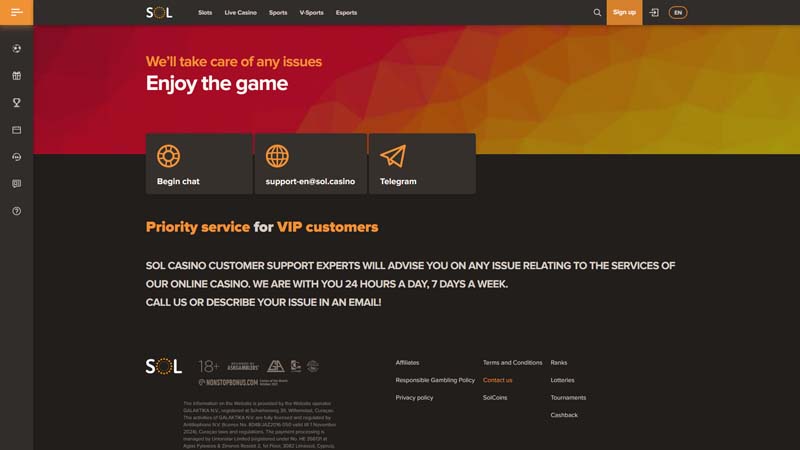Screen dimensions: 800x450
Task: Click the Begin chat card
Action: pyautogui.click(x=199, y=164)
